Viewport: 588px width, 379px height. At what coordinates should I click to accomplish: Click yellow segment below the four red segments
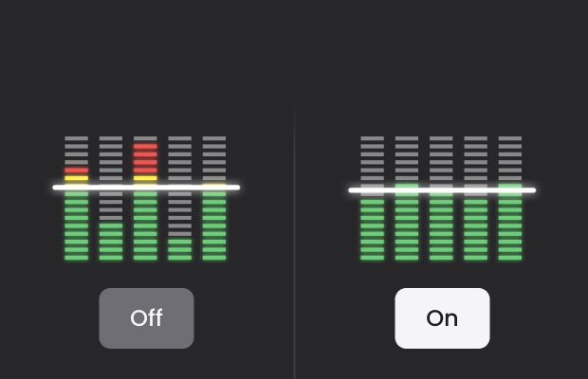(145, 178)
